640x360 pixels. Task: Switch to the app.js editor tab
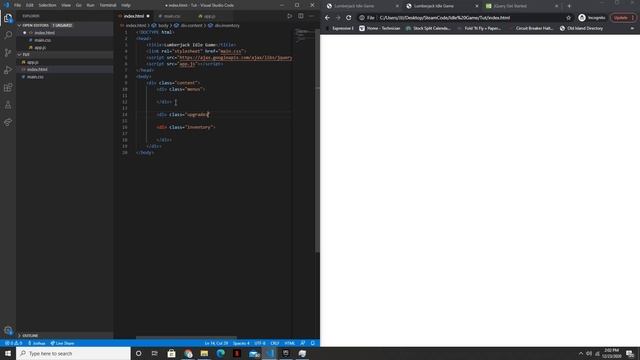210,16
